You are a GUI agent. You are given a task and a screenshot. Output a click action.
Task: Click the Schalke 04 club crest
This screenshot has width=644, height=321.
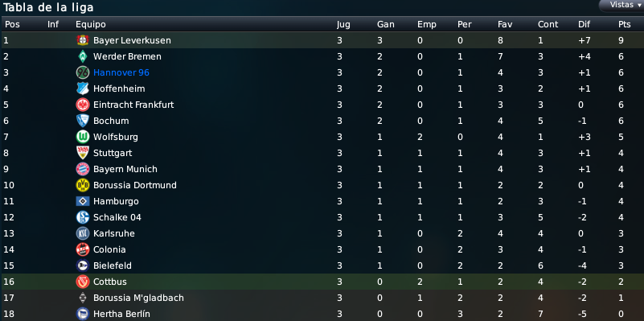click(x=83, y=217)
